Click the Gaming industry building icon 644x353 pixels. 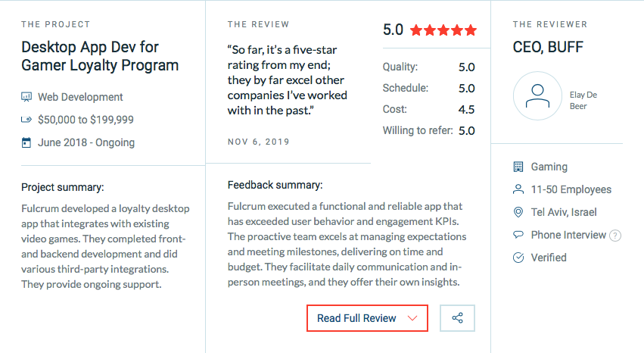coord(518,167)
